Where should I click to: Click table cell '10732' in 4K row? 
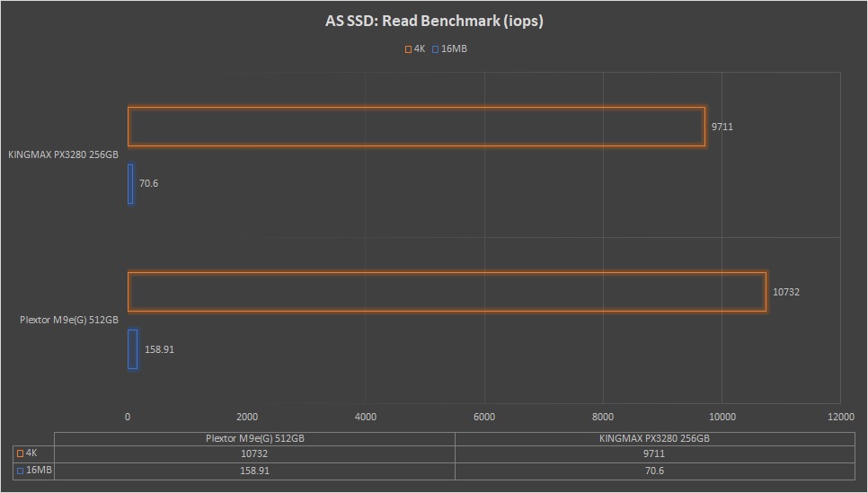(x=254, y=453)
